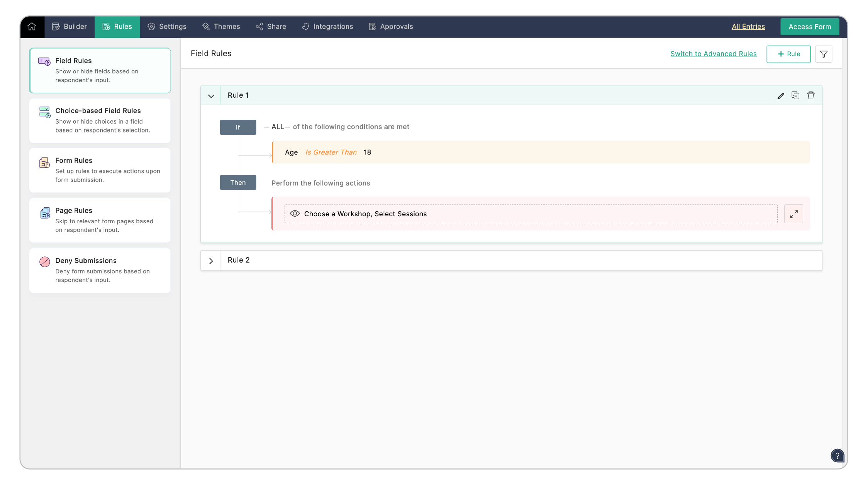Switch to the Themes tab
The image size is (868, 485).
coord(221,27)
